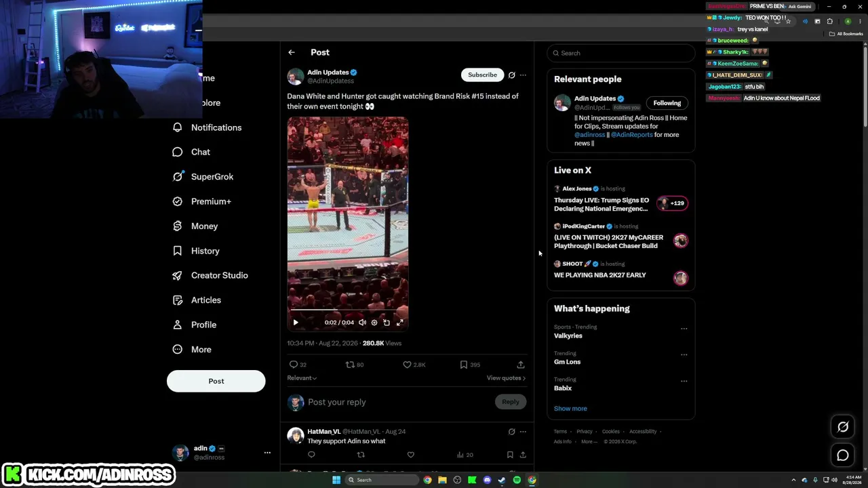This screenshot has width=868, height=488.
Task: Open more options on HatMan_VL's comment
Action: [523, 432]
